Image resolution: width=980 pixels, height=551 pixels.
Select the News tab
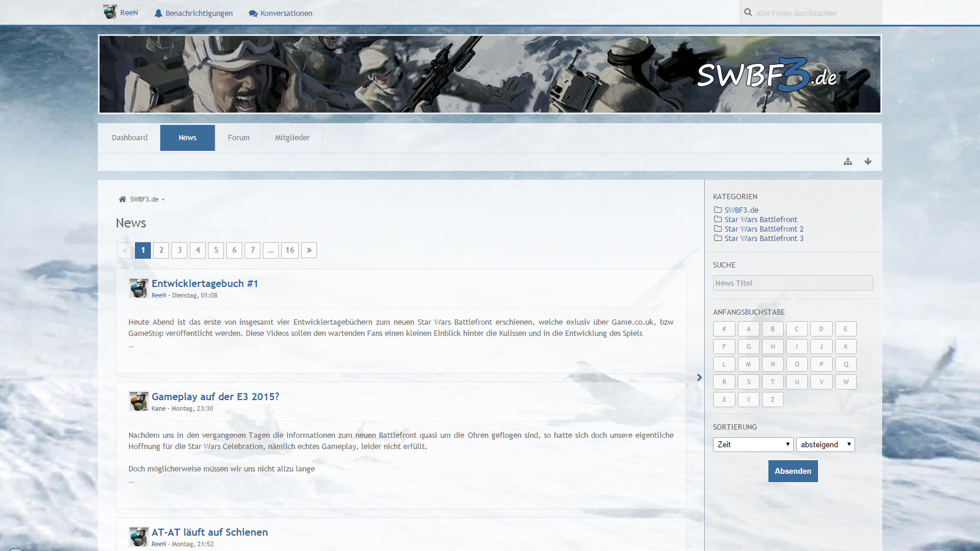point(187,138)
